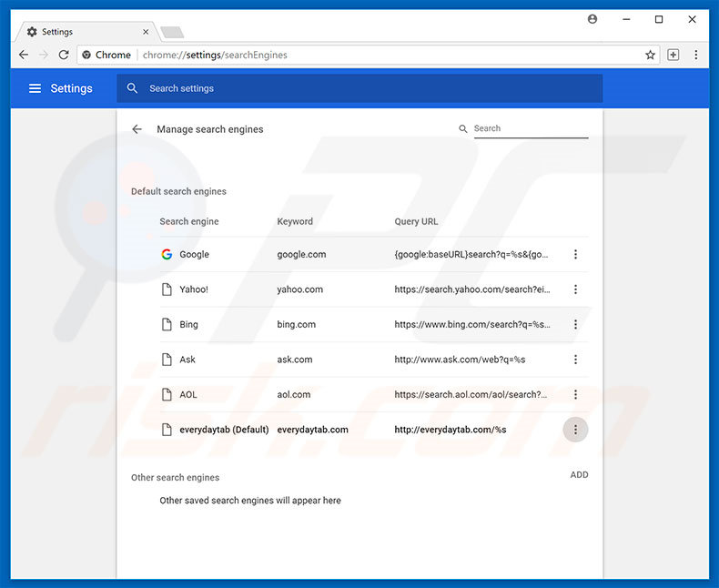Click the keyword 'everydaytab.com'
719x588 pixels.
click(x=312, y=430)
